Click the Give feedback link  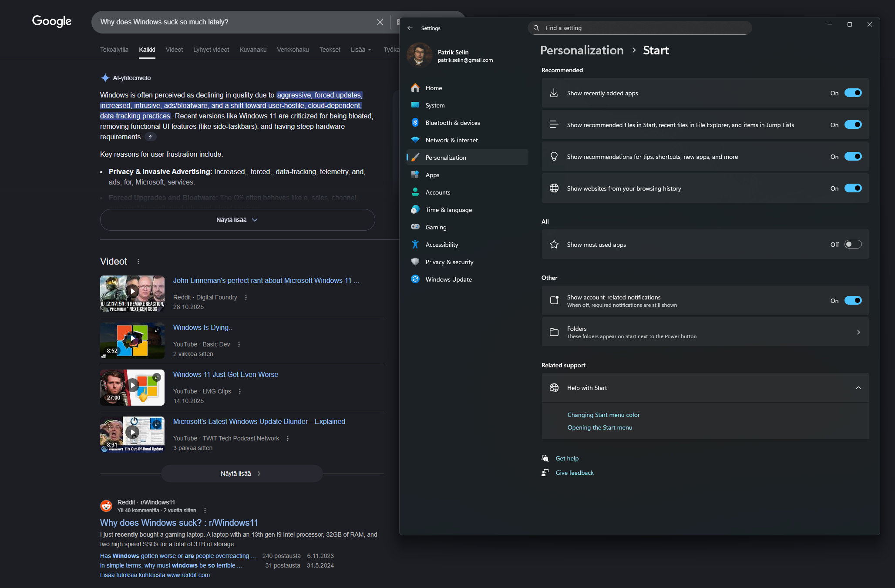[x=575, y=473]
